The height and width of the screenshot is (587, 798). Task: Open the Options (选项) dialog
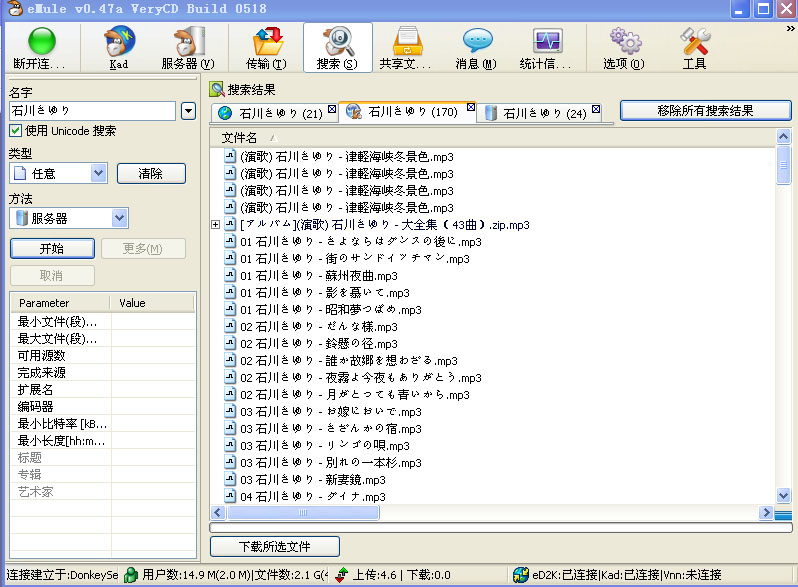(624, 48)
